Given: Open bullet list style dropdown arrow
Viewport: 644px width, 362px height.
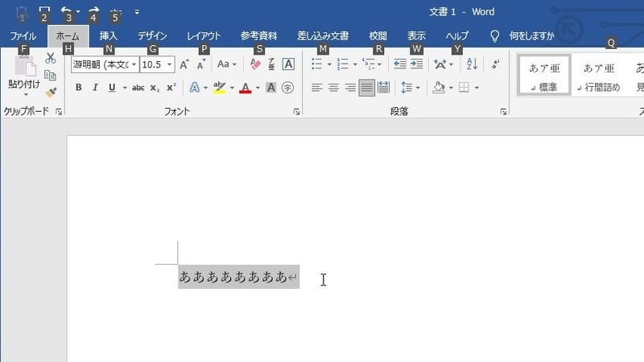Looking at the screenshot, I should [329, 64].
